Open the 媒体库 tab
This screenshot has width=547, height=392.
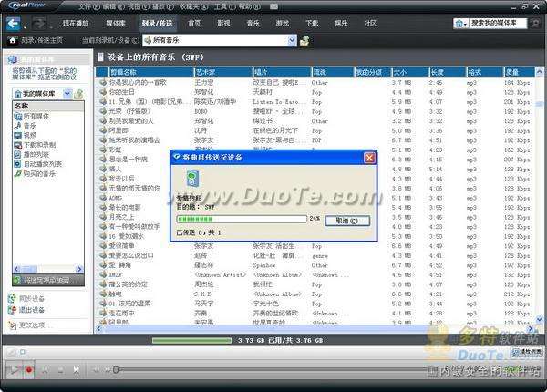click(x=117, y=20)
